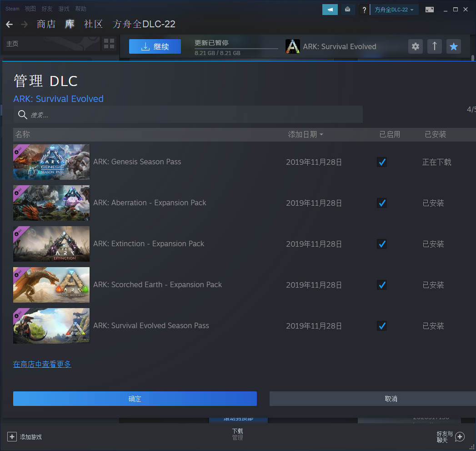The image size is (476, 451).
Task: Open the 方舟全DLC-22 profile tab
Action: pyautogui.click(x=144, y=24)
